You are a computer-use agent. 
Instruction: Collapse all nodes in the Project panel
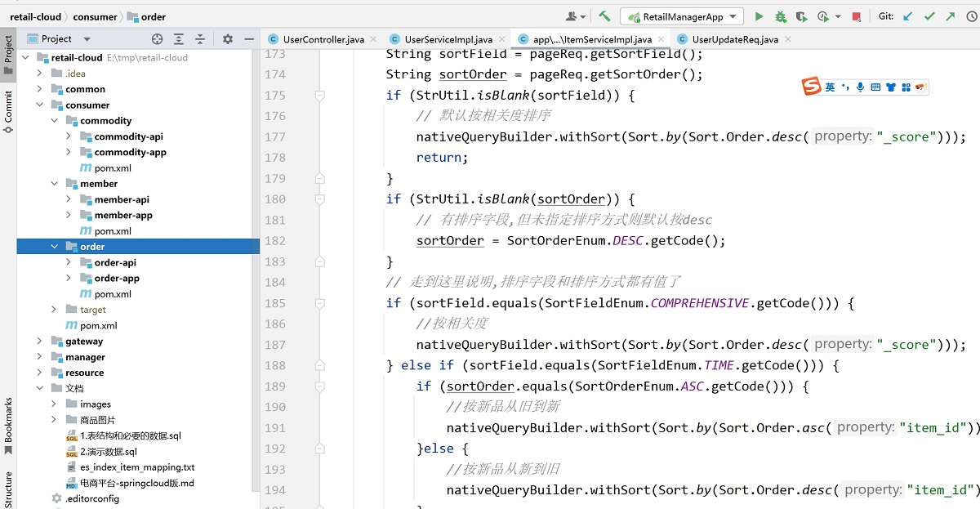click(199, 39)
